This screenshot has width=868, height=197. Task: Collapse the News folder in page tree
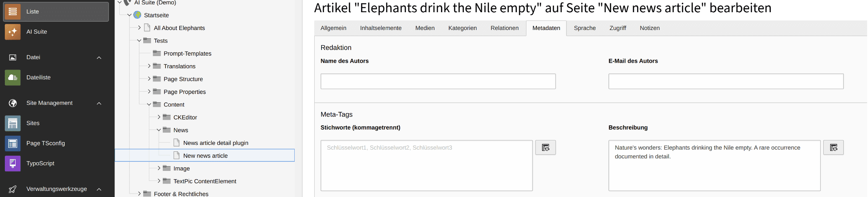159,130
